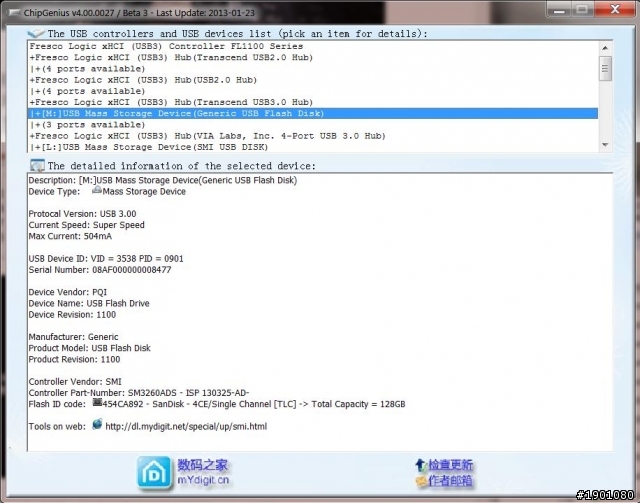Click the detailed information header icon
Viewport: 640px width, 503px height.
[x=37, y=165]
